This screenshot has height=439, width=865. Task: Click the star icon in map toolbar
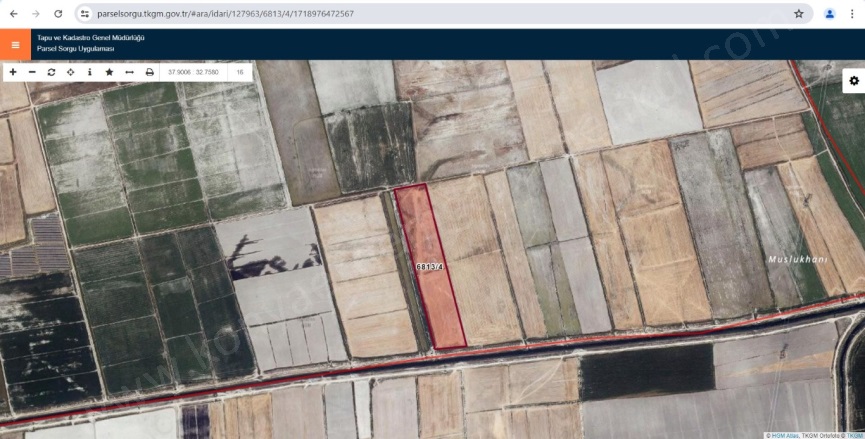coord(109,72)
